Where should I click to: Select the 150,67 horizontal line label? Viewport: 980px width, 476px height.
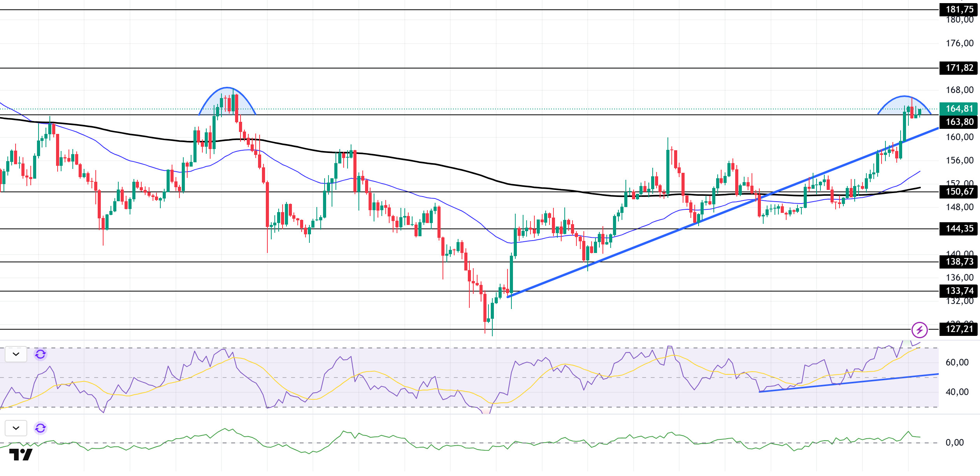tap(959, 191)
